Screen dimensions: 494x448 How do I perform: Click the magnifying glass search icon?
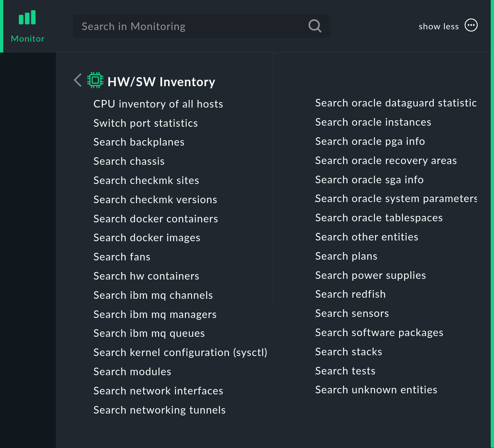coord(314,26)
